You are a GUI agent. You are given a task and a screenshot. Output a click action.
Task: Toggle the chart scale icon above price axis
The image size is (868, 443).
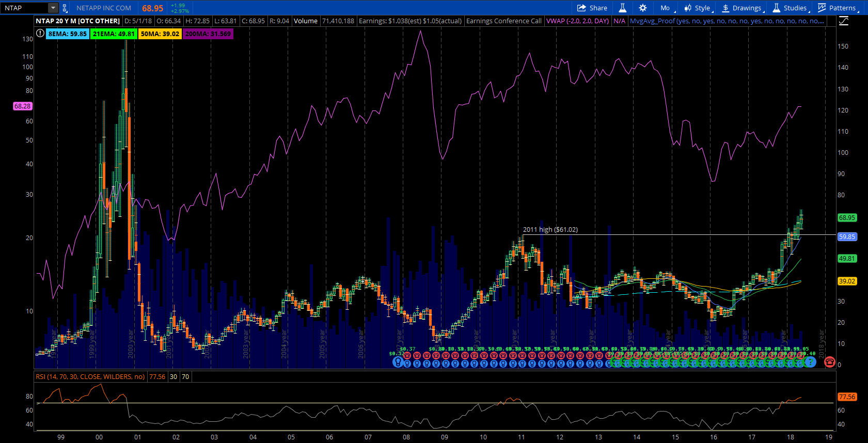coord(843,21)
